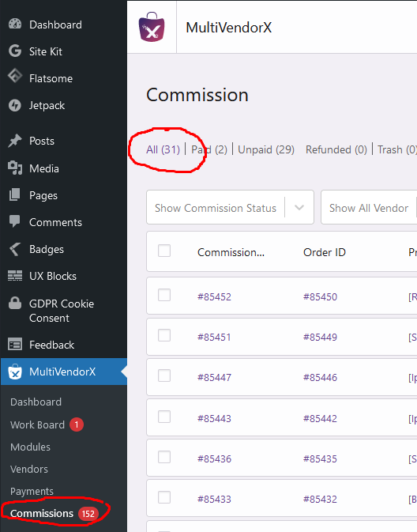
Task: Click the Feedback form icon
Action: tap(15, 345)
